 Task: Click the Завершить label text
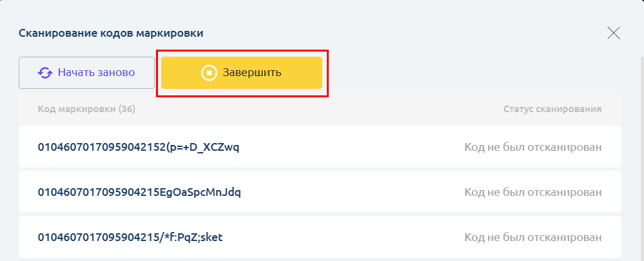coord(252,73)
